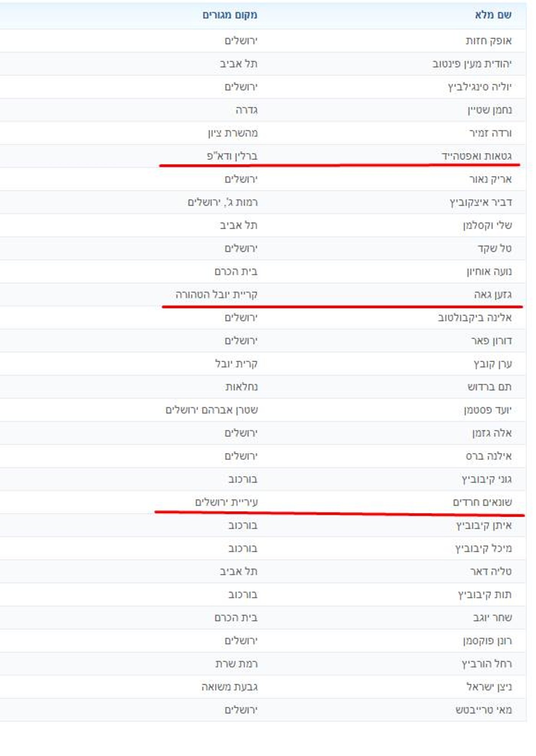536x756 pixels.
Task: Click the location 'מהשרת ציון'
Action: pos(233,133)
